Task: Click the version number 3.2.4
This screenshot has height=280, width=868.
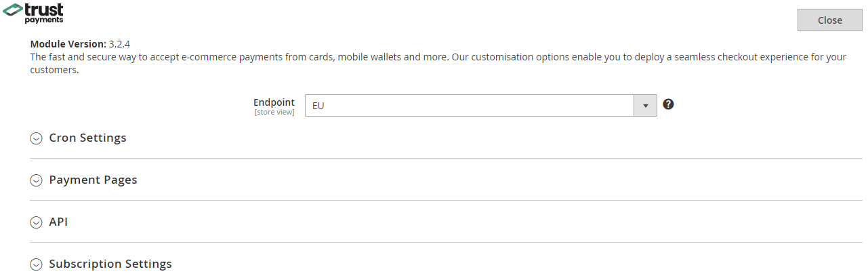Action: coord(119,44)
